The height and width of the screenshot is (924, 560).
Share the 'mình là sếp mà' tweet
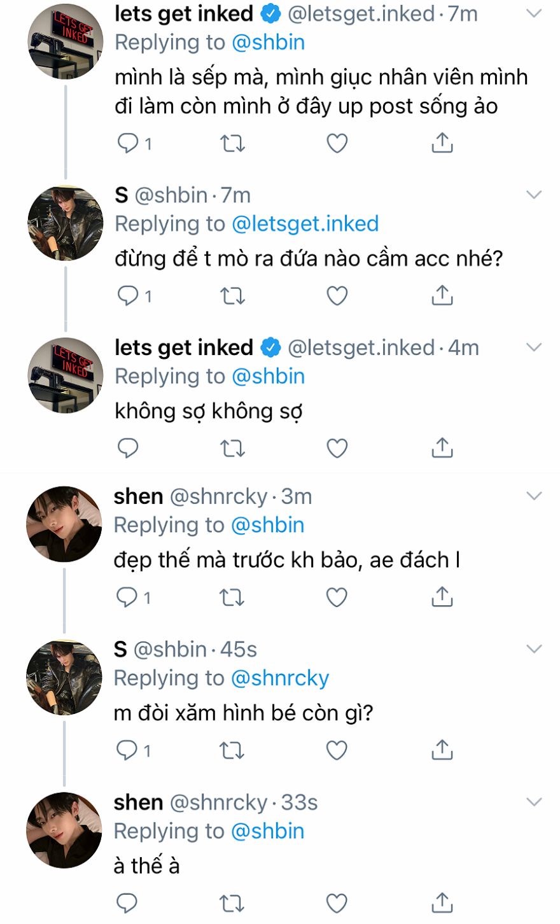pyautogui.click(x=442, y=144)
